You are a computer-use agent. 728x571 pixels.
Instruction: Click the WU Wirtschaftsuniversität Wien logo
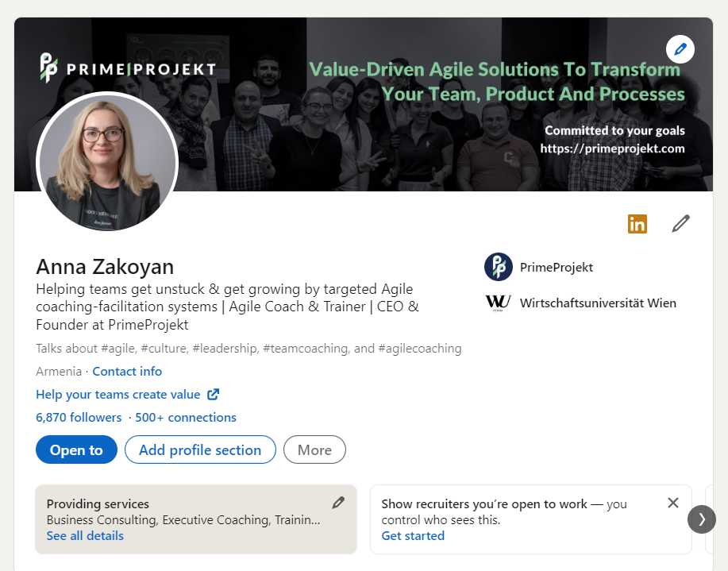tap(499, 303)
